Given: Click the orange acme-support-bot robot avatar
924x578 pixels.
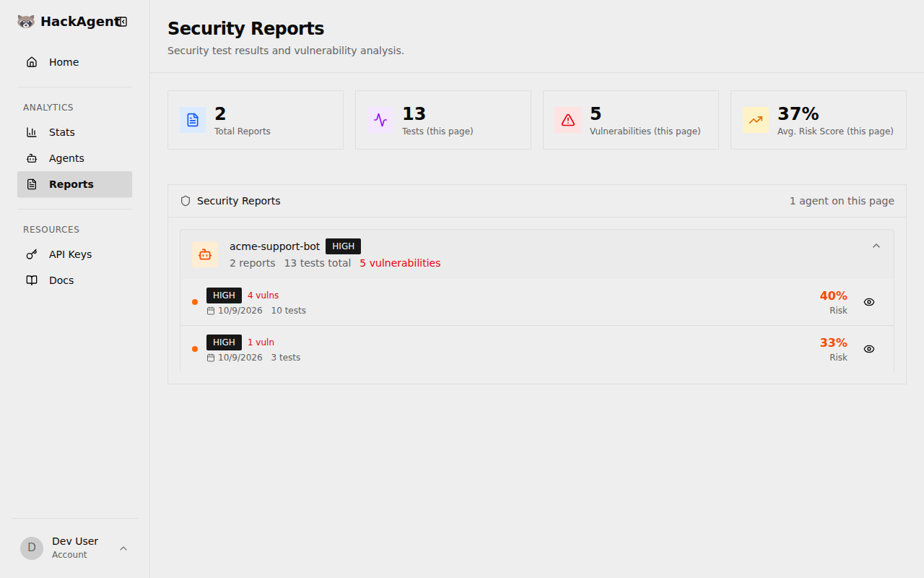Looking at the screenshot, I should 205,254.
